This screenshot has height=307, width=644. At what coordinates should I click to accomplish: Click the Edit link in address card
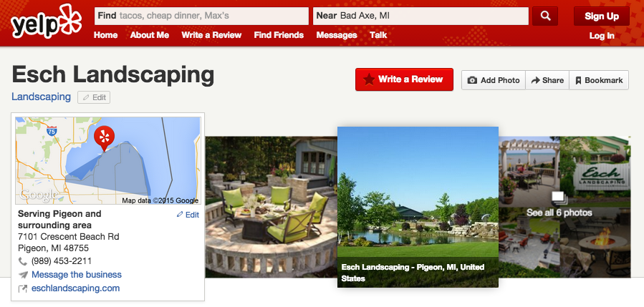188,215
